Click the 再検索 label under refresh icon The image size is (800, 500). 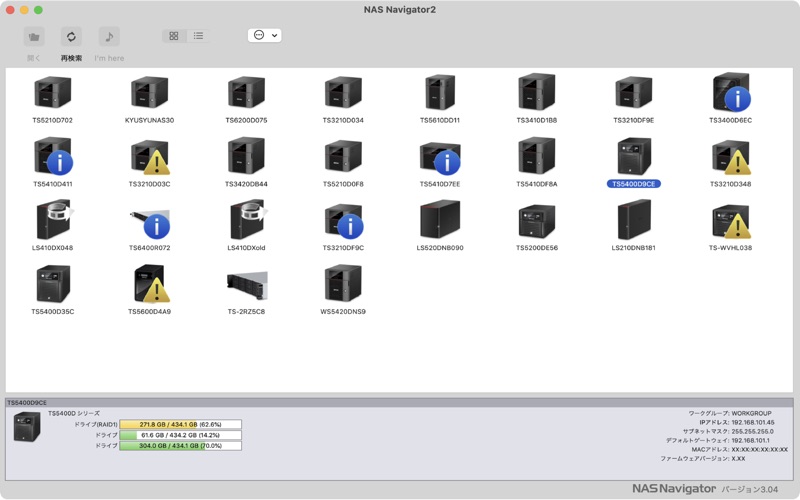(71, 58)
